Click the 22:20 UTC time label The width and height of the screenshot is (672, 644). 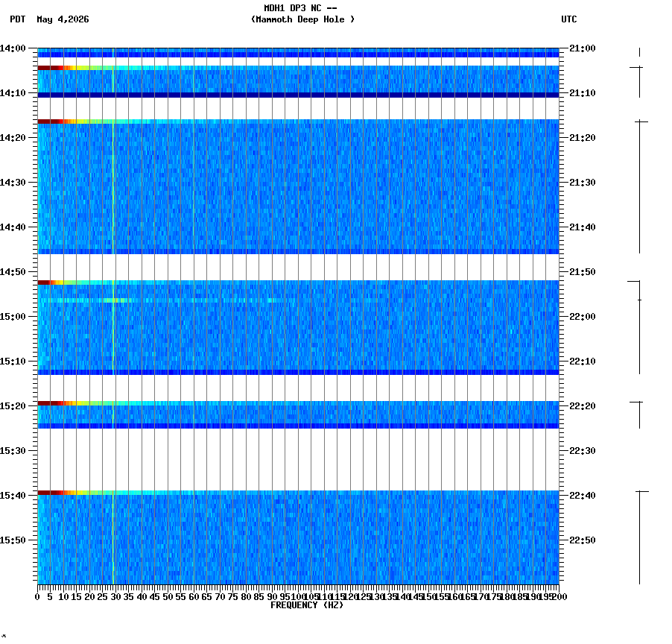point(583,406)
